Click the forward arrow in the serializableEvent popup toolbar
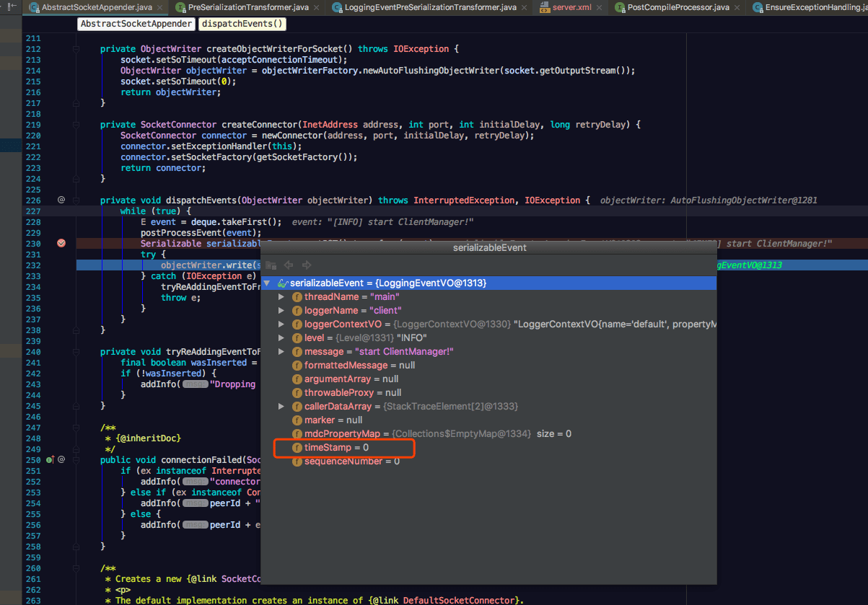The width and height of the screenshot is (868, 605). [x=306, y=265]
